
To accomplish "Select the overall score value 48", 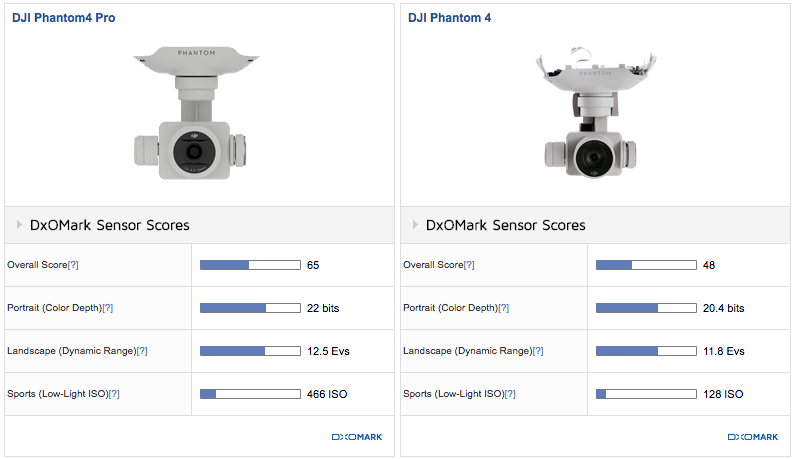I will coord(709,265).
